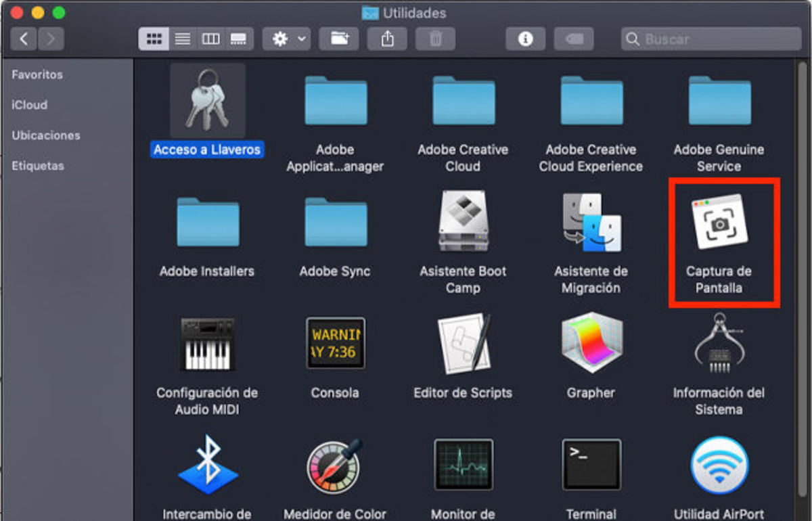812x521 pixels.
Task: Click the 'Consola' label text
Action: coord(335,392)
